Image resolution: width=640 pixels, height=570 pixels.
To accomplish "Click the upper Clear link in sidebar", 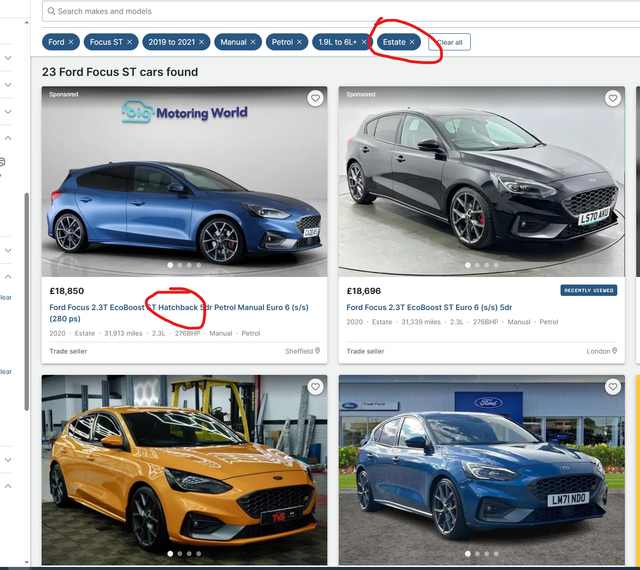I will point(6,297).
